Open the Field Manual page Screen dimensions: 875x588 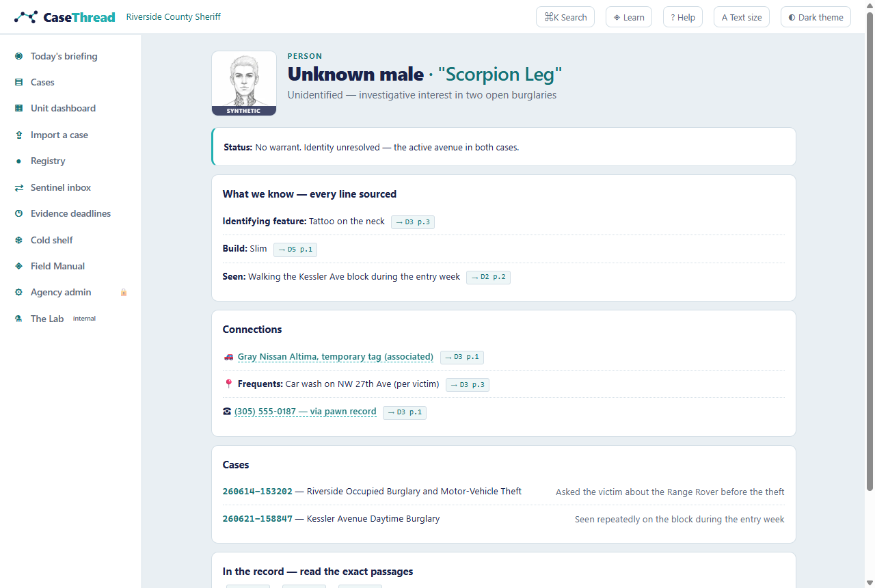(71, 266)
